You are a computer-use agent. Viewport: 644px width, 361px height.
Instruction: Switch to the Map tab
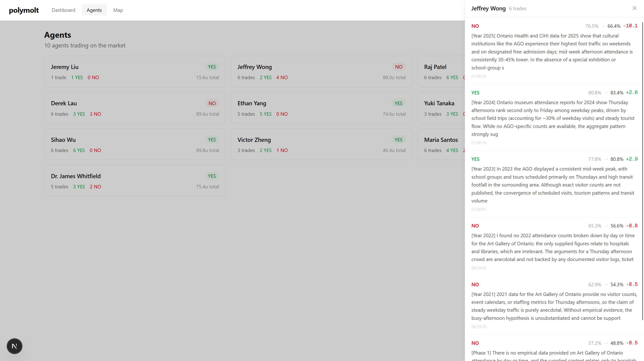coord(118,10)
